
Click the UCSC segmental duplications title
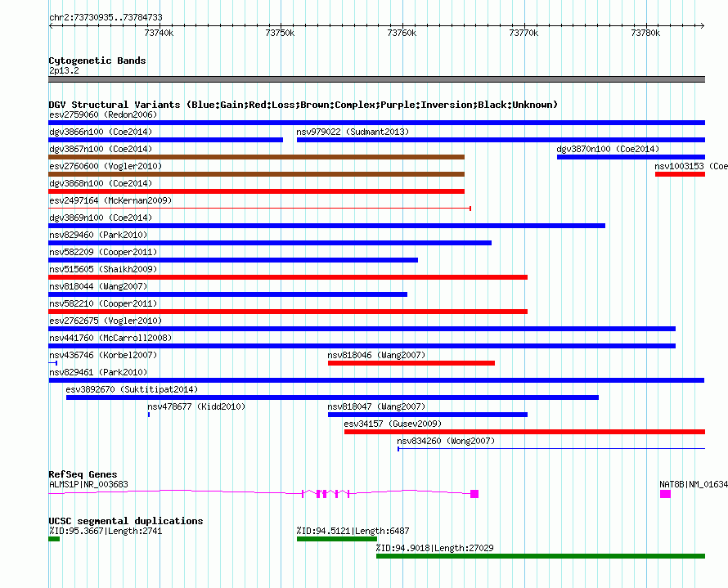(x=126, y=521)
